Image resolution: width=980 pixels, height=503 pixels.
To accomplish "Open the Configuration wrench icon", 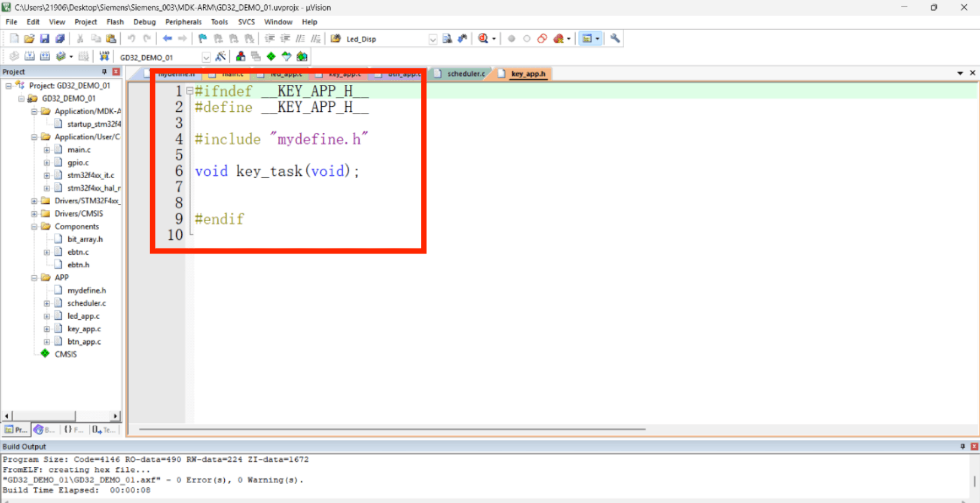I will point(615,38).
